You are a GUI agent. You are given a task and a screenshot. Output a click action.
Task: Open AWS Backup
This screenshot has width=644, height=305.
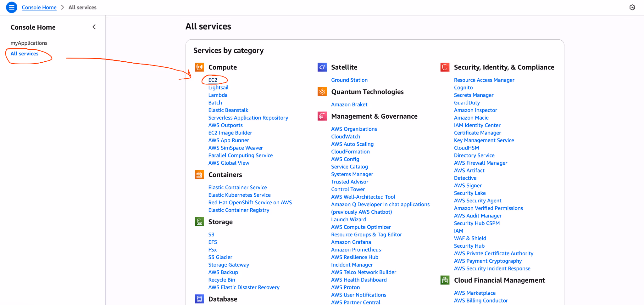(223, 272)
